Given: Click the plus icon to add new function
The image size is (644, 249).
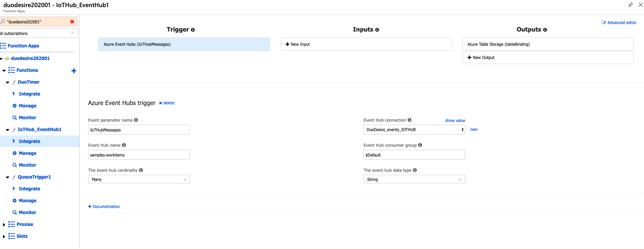Looking at the screenshot, I should [x=74, y=71].
